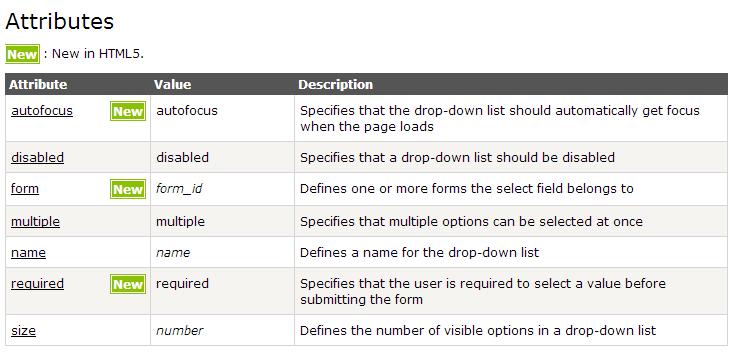Click the New badge beside required
The image size is (737, 360).
coord(128,284)
